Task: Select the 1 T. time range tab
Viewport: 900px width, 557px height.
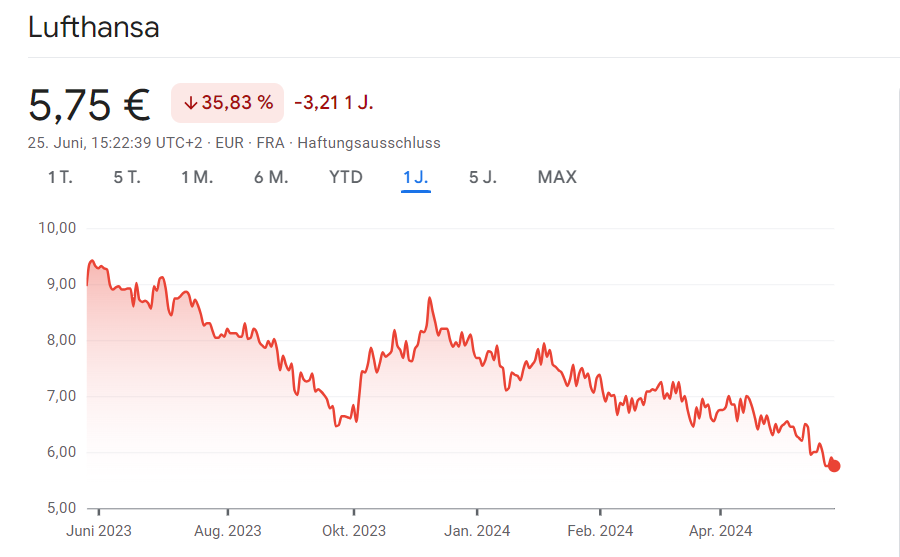Action: tap(60, 177)
